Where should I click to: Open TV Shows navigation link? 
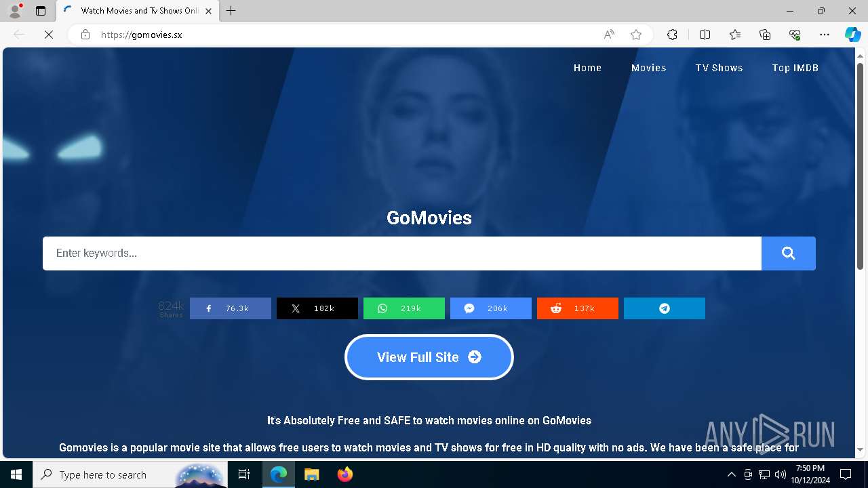pos(719,68)
